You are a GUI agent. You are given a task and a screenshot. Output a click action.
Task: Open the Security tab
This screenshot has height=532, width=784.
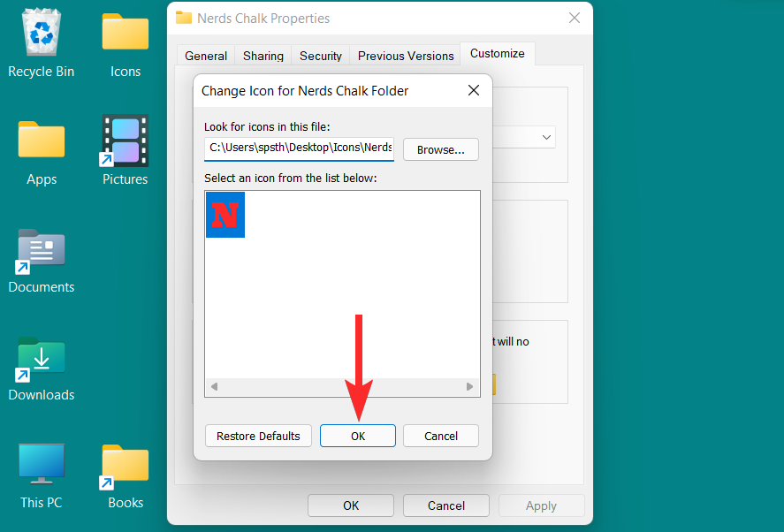[321, 56]
